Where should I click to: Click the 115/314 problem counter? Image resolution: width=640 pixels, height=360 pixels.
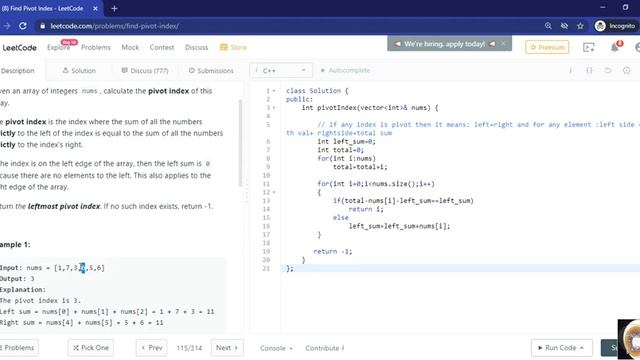(x=189, y=348)
